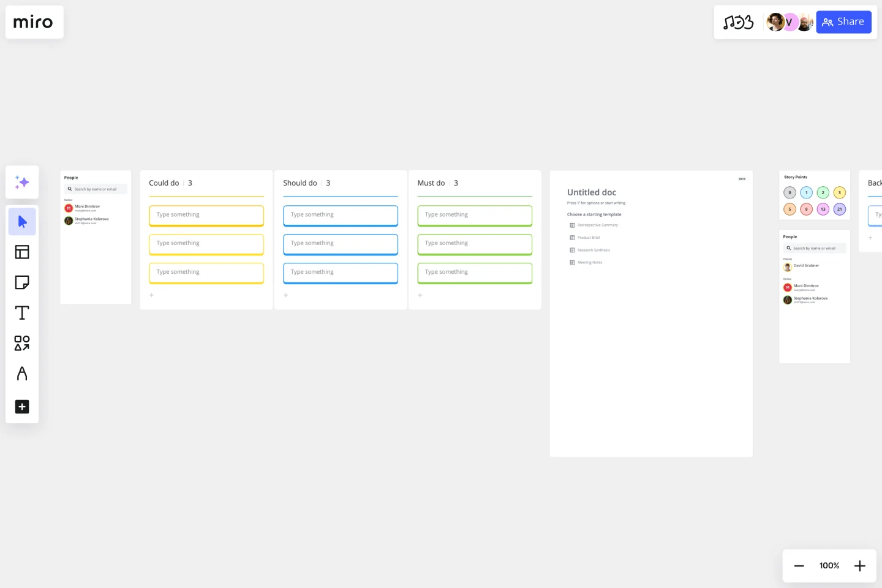Select story point chip 8
The image size is (882, 588).
[x=806, y=209]
